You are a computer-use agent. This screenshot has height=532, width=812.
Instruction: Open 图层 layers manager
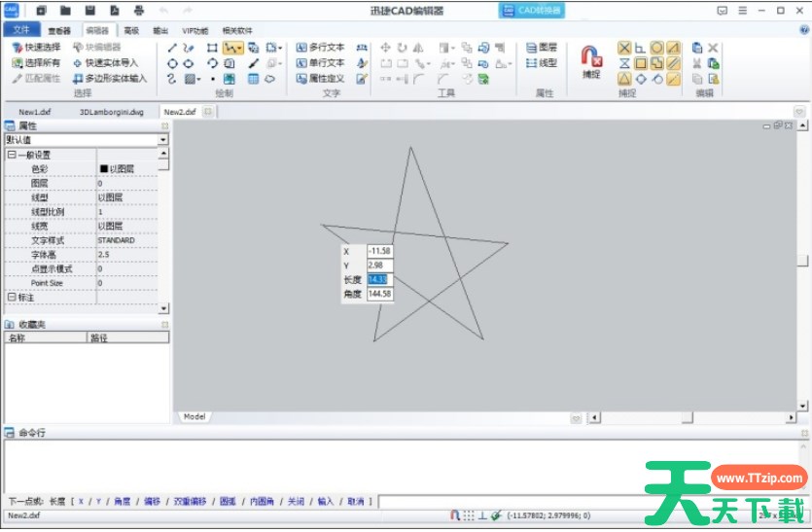coord(541,47)
